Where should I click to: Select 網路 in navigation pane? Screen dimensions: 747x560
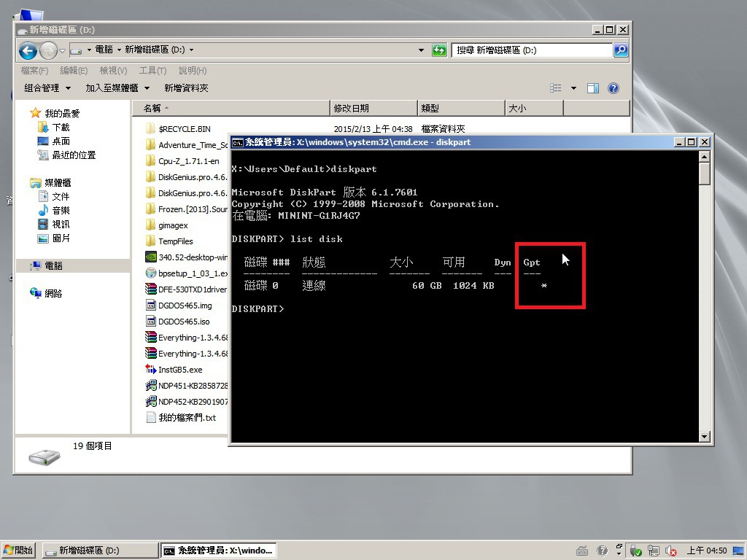tap(53, 293)
